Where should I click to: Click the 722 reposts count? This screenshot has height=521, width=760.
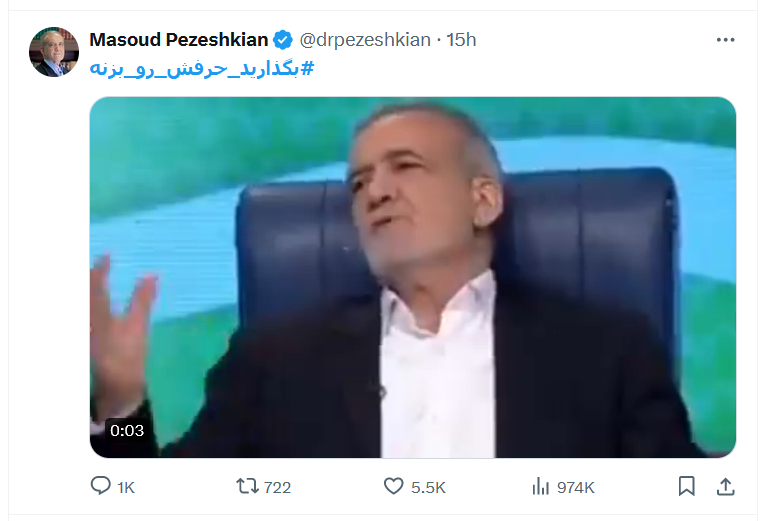tap(277, 487)
